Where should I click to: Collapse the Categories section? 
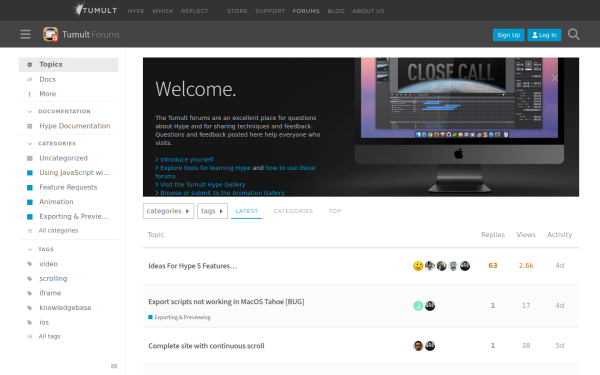click(x=30, y=144)
